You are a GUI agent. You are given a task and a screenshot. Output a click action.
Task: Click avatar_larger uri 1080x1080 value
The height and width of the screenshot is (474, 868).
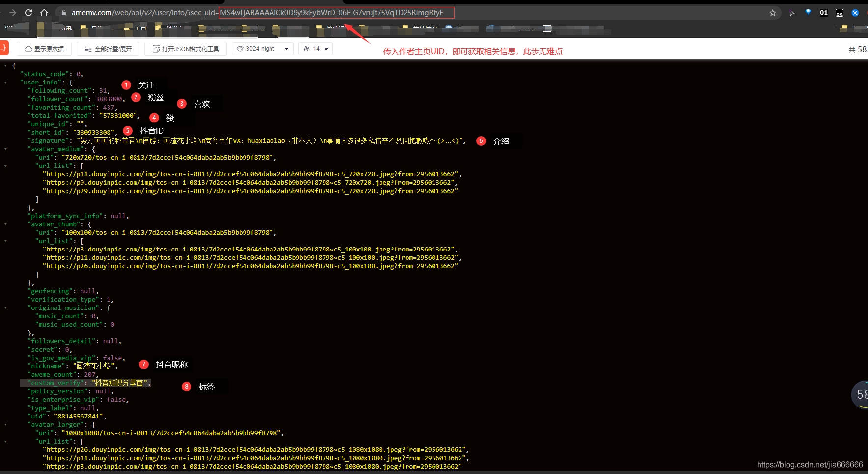click(171, 433)
